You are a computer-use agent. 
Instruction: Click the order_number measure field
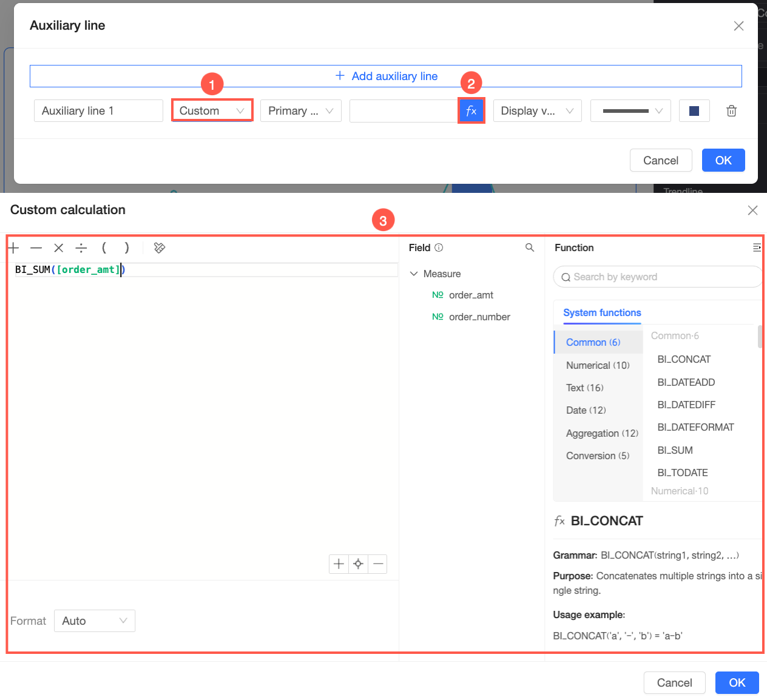tap(471, 317)
